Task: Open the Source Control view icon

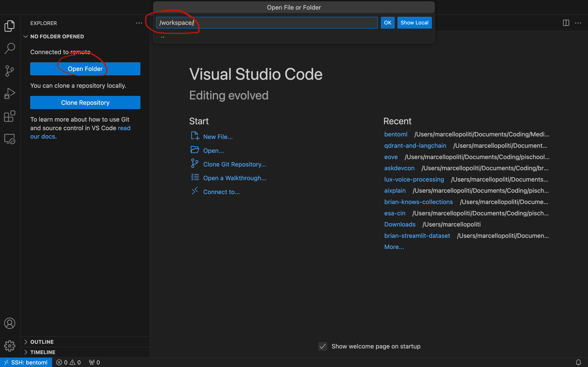Action: pos(10,71)
